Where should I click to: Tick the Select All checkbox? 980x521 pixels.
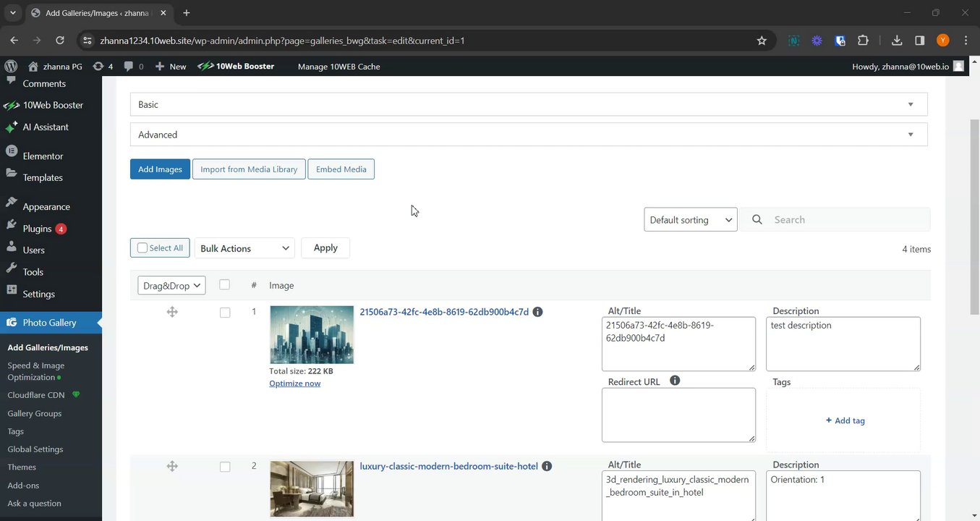point(142,248)
